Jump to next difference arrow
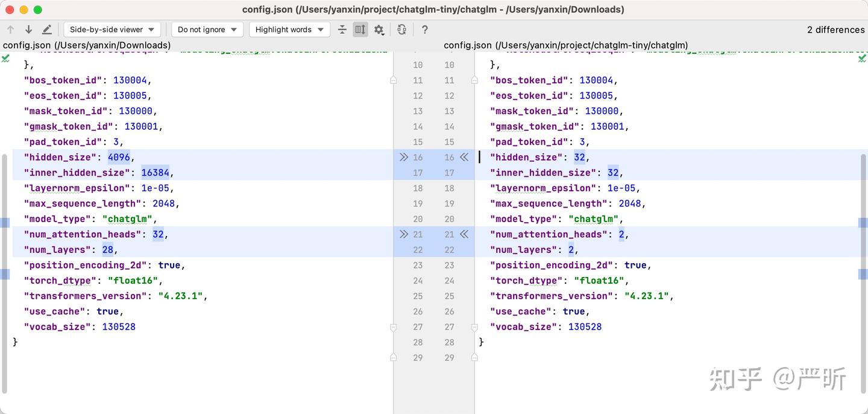Viewport: 868px width, 414px height. pos(28,30)
